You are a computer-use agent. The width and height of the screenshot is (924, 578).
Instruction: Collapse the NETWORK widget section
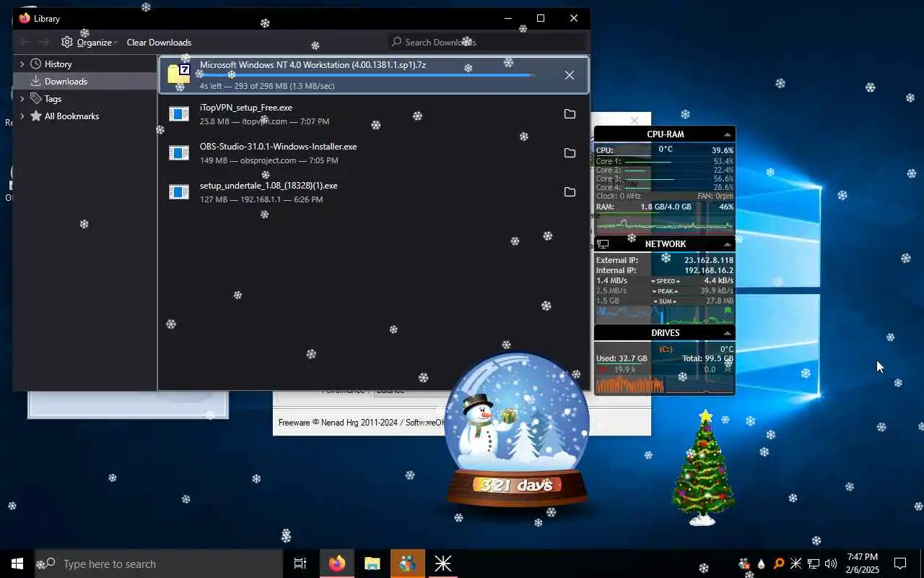[x=727, y=244]
